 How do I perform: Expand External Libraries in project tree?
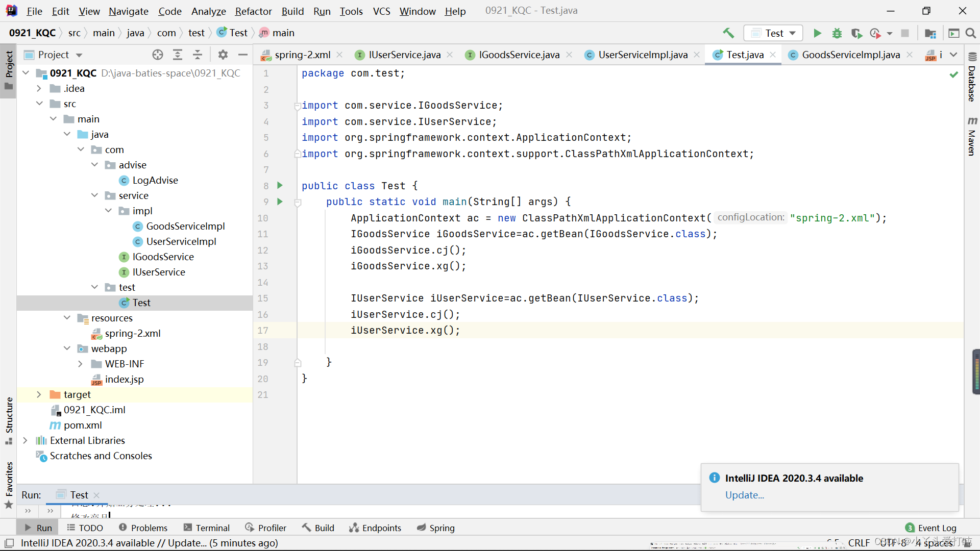click(x=25, y=440)
